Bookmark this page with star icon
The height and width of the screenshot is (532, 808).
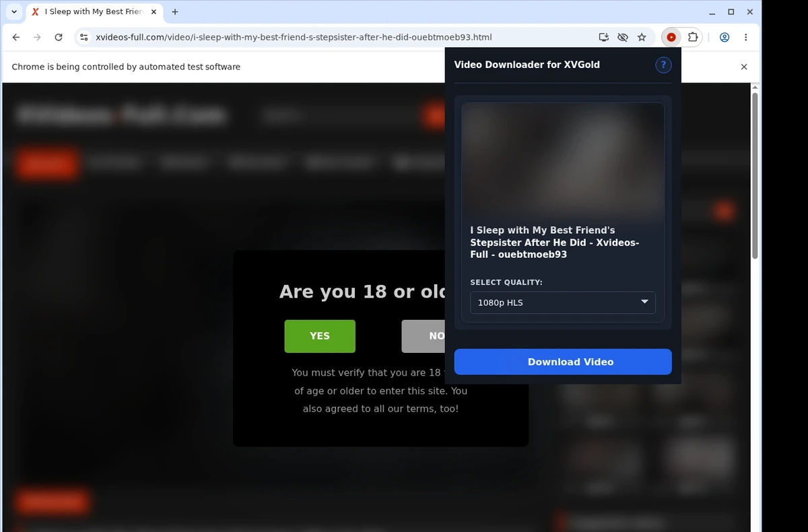tap(642, 38)
